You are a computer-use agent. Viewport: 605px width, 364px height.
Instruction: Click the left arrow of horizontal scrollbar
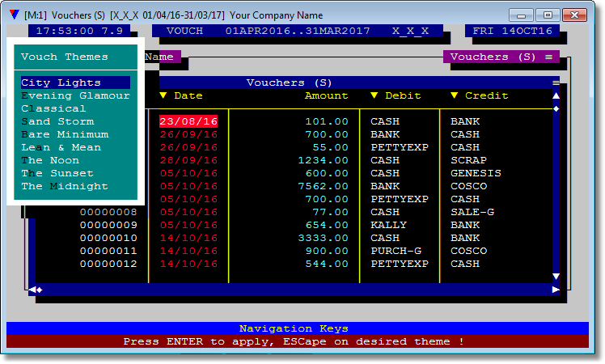tap(32, 290)
